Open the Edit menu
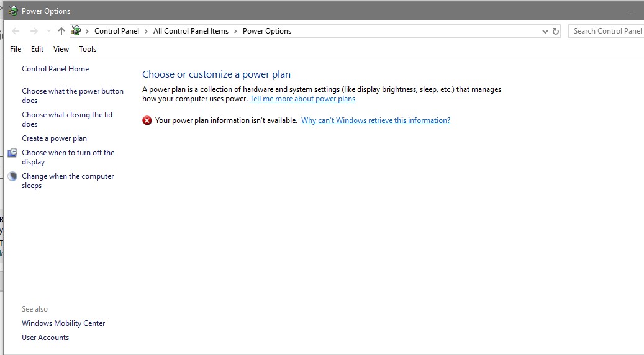Image resolution: width=644 pixels, height=355 pixels. (37, 49)
